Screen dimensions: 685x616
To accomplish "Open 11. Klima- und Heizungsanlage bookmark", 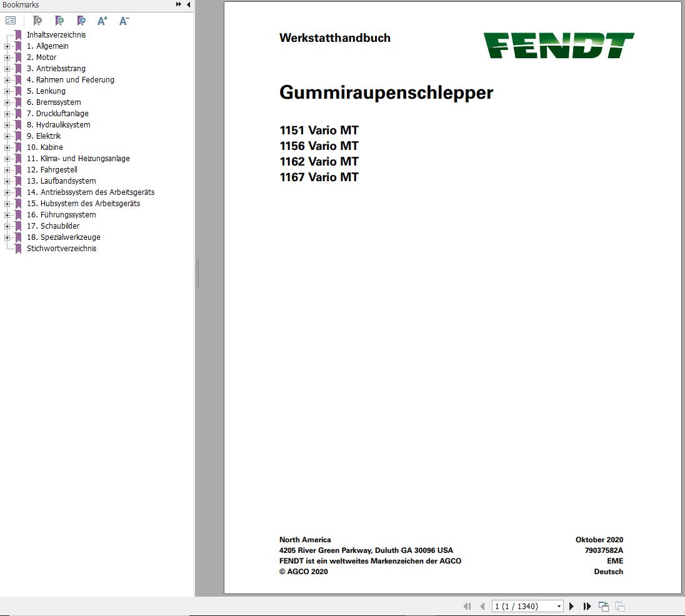I will (x=78, y=159).
